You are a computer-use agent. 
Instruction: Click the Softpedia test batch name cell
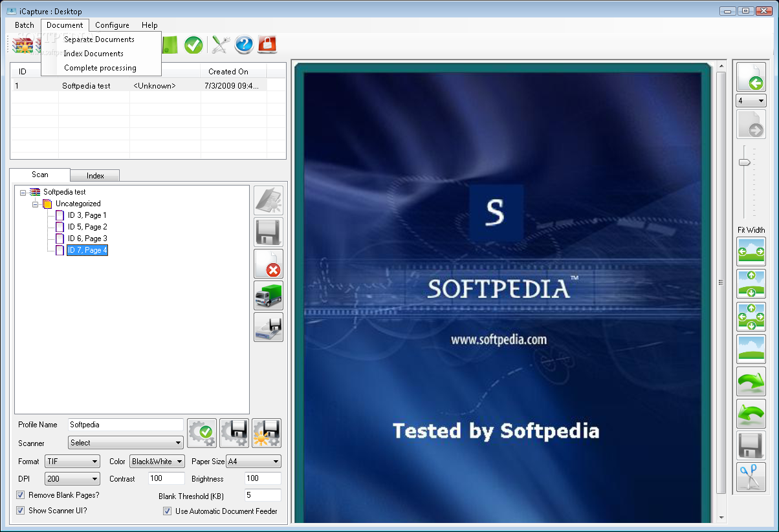coord(94,85)
